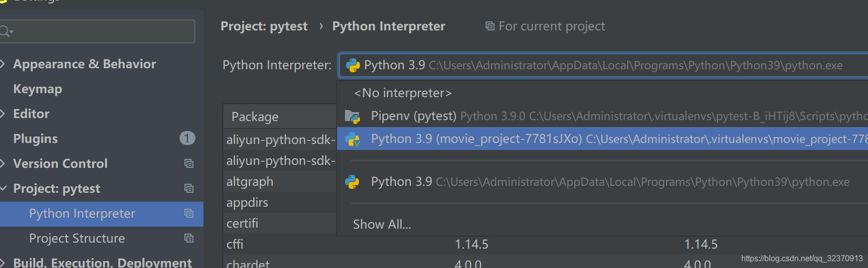Screen dimensions: 868x268
Task: Click cffi installed version 1.14.5
Action: 471,244
